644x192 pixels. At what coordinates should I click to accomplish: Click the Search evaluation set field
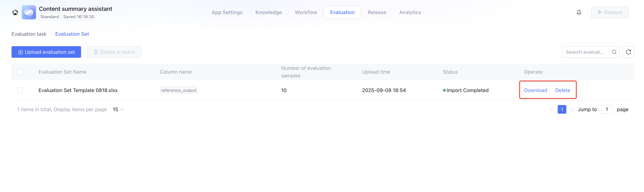pos(585,52)
